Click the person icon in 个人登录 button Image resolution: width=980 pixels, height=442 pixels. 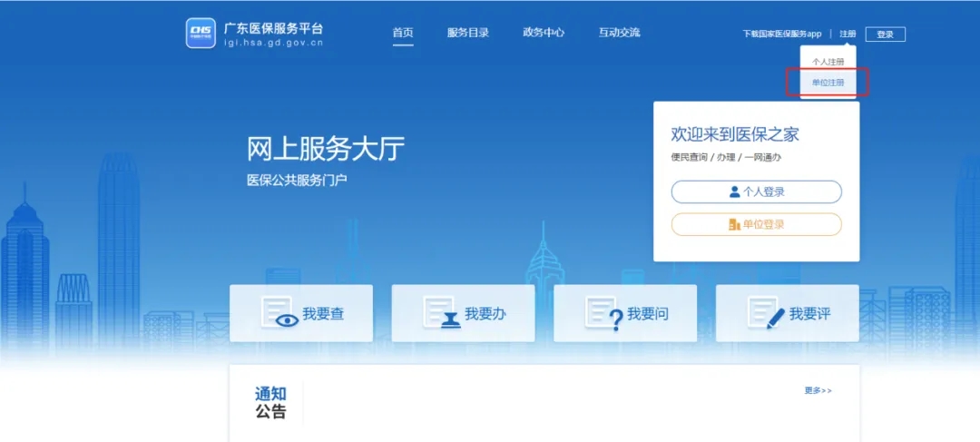tap(734, 192)
